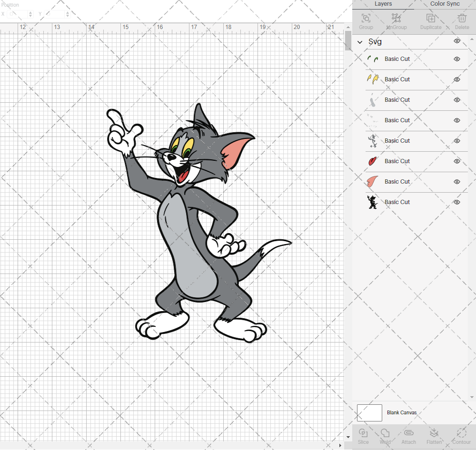Click the canvas horizontal scrollbar right arrow

point(340,445)
